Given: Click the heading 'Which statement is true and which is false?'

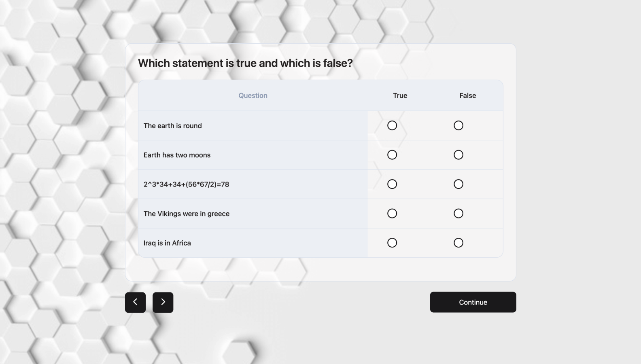Looking at the screenshot, I should (245, 63).
